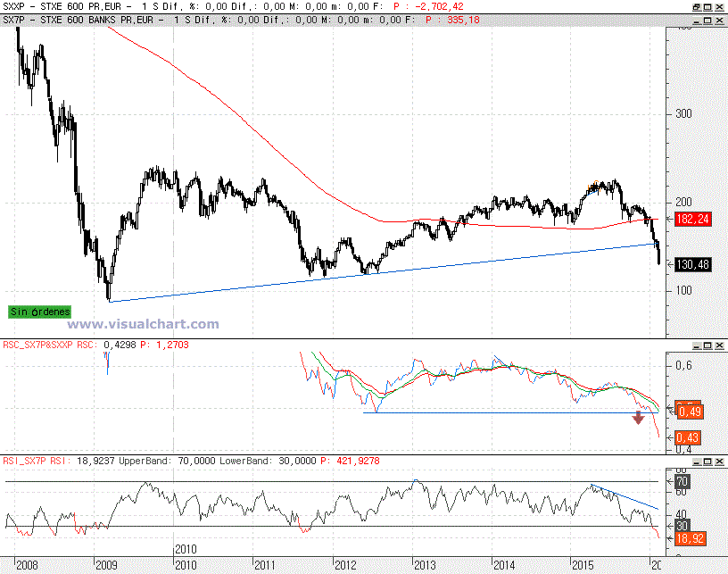Close the SX7P banks chart pane
Image resolution: width=728 pixels, height=574 pixels.
[x=719, y=21]
